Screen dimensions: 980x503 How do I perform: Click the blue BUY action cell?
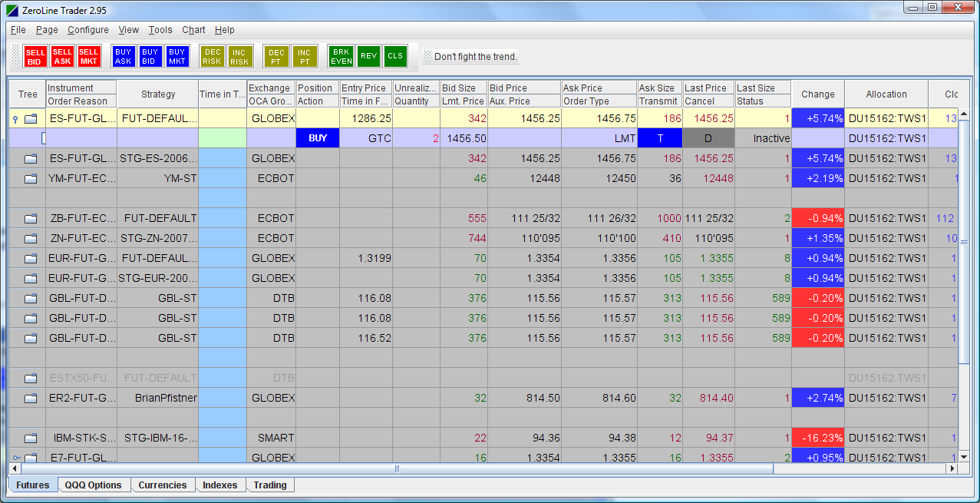coord(318,138)
